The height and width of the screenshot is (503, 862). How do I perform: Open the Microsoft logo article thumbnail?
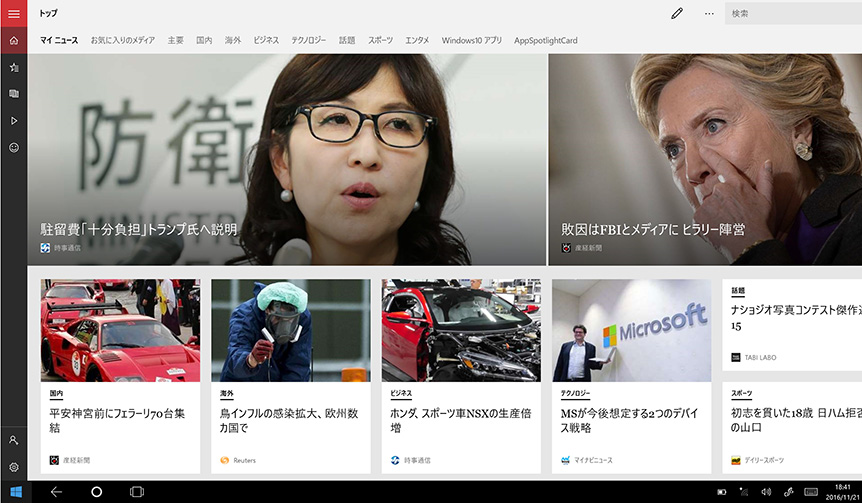pyautogui.click(x=631, y=330)
